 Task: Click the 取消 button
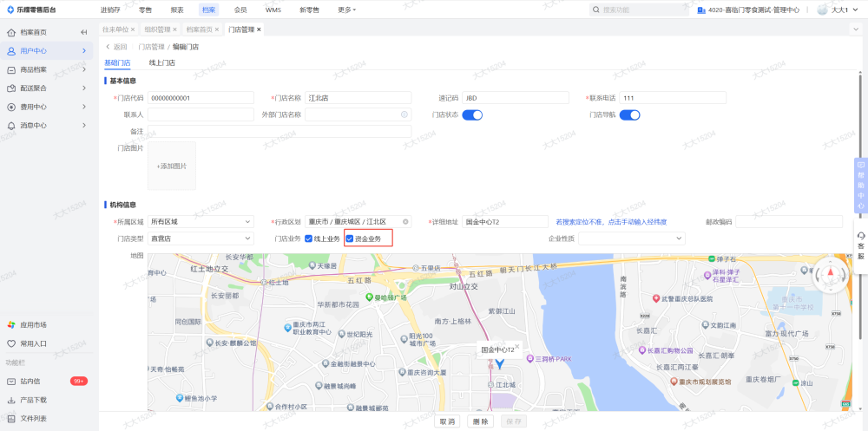(x=447, y=421)
